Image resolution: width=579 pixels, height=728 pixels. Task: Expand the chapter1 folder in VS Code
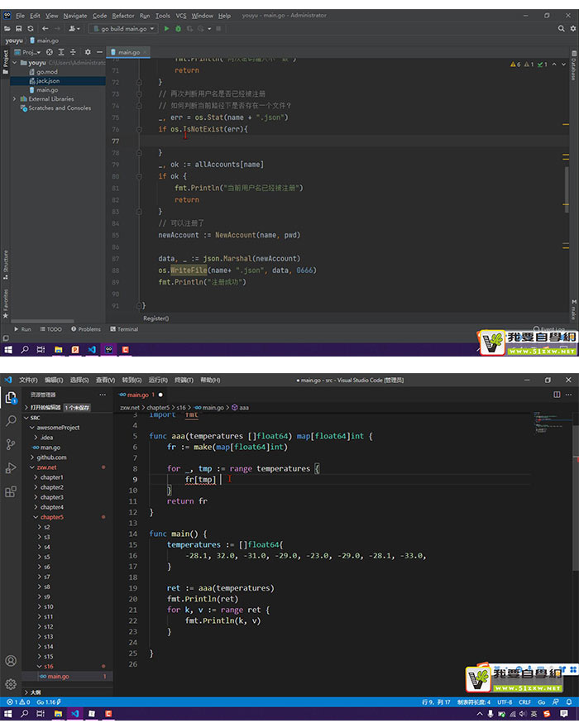(36, 477)
